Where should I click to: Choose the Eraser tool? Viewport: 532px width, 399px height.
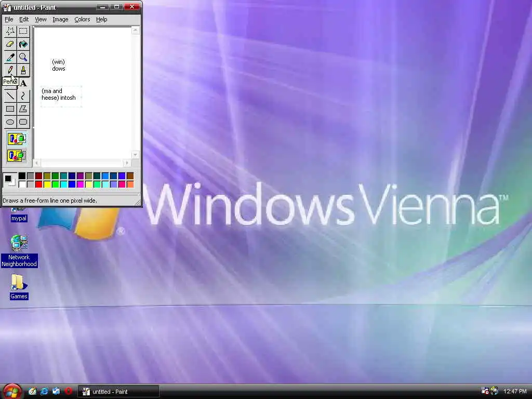click(10, 45)
